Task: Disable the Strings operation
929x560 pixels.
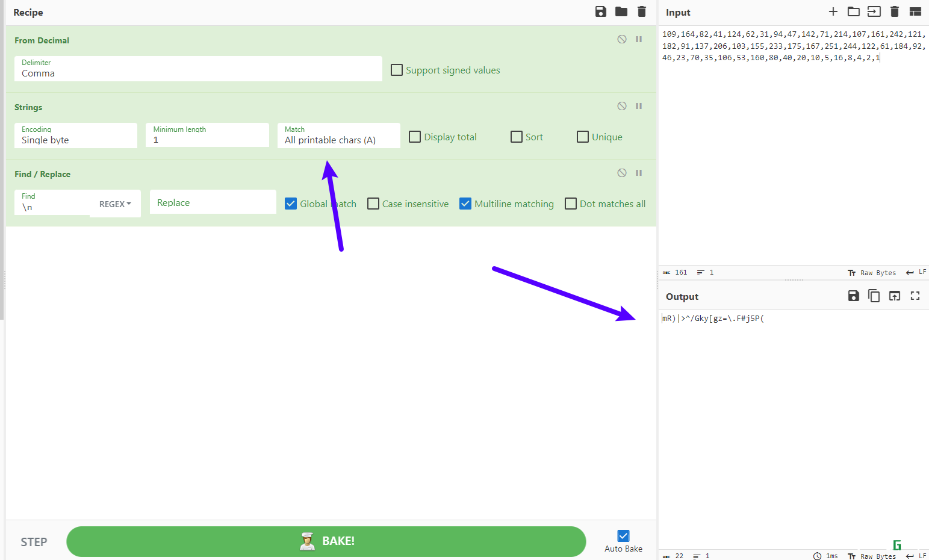Action: 622,106
